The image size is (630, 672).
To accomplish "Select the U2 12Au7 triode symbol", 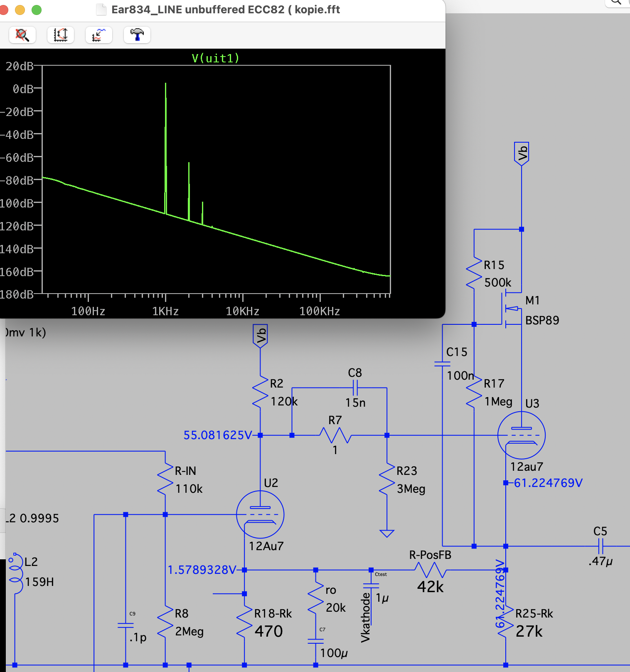I will (260, 514).
